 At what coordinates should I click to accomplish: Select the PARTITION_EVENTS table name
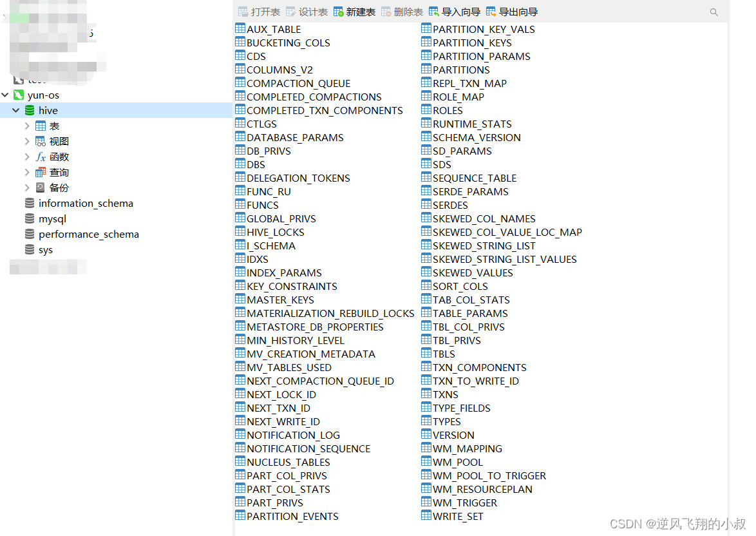[x=292, y=516]
